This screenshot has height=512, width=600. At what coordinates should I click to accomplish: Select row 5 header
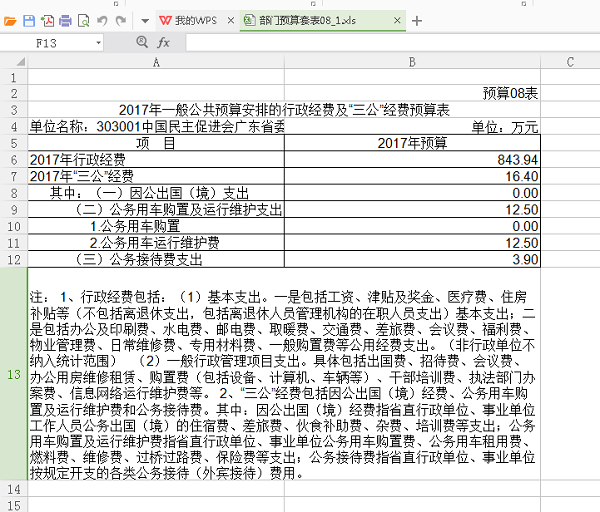14,143
